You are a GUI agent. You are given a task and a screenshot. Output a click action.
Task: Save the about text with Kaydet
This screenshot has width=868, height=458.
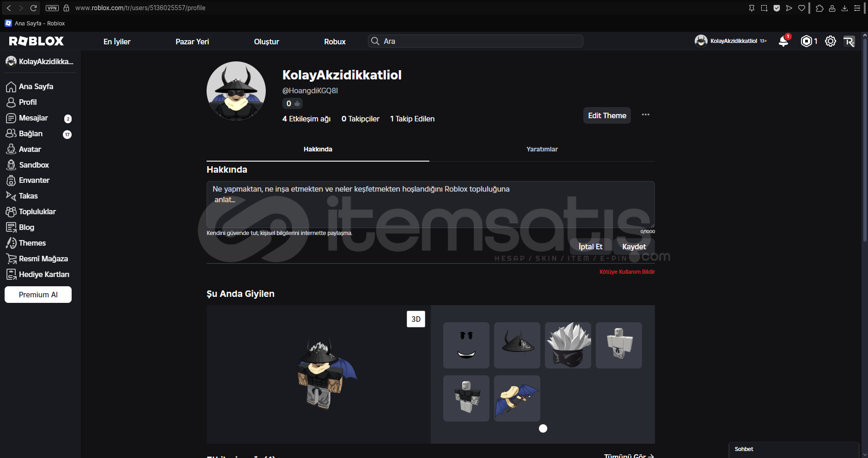(634, 247)
